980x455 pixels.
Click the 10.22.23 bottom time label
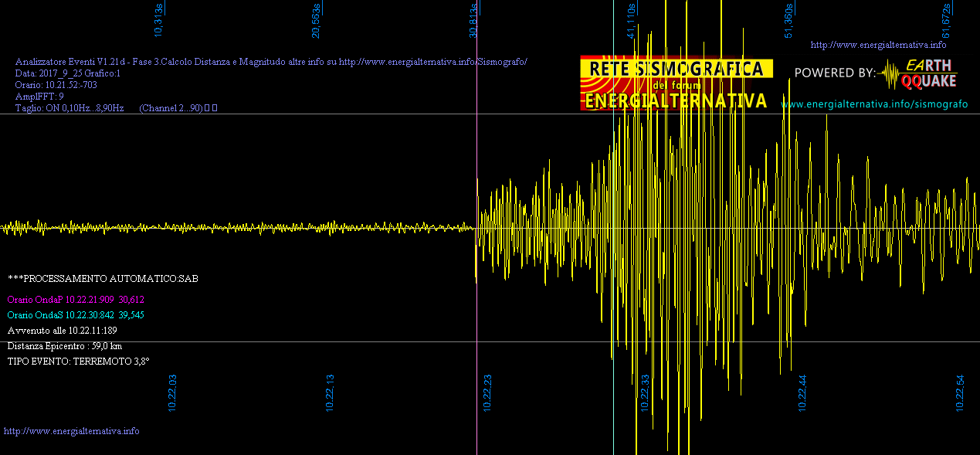488,393
